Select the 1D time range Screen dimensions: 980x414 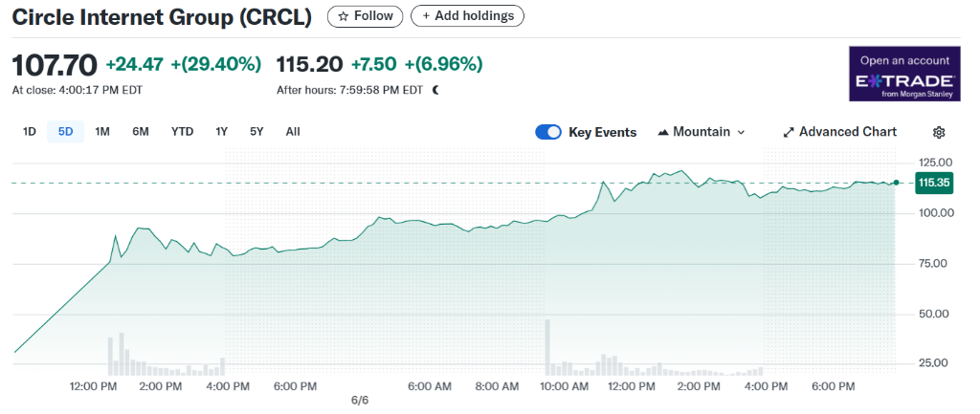pyautogui.click(x=30, y=132)
